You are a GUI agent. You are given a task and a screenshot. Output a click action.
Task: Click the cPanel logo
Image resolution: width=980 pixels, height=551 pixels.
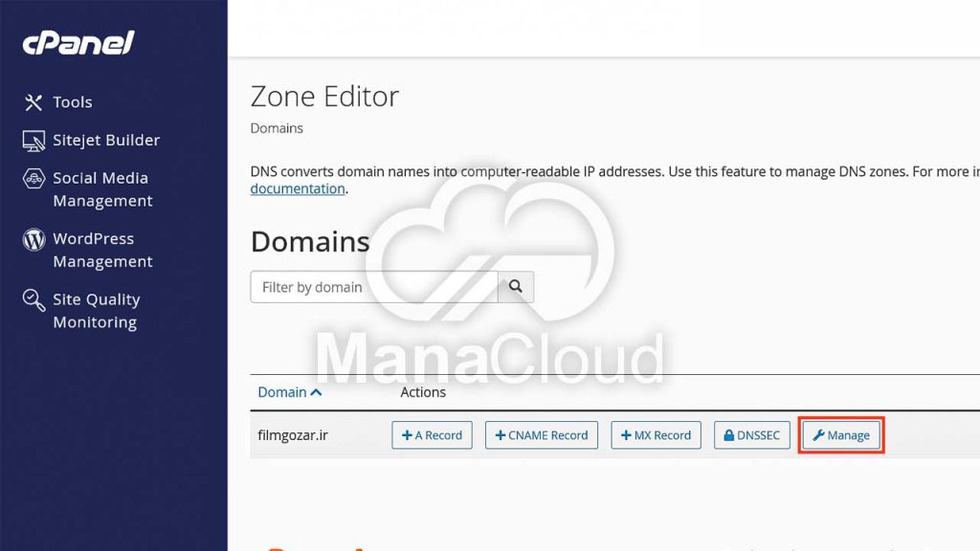point(78,43)
